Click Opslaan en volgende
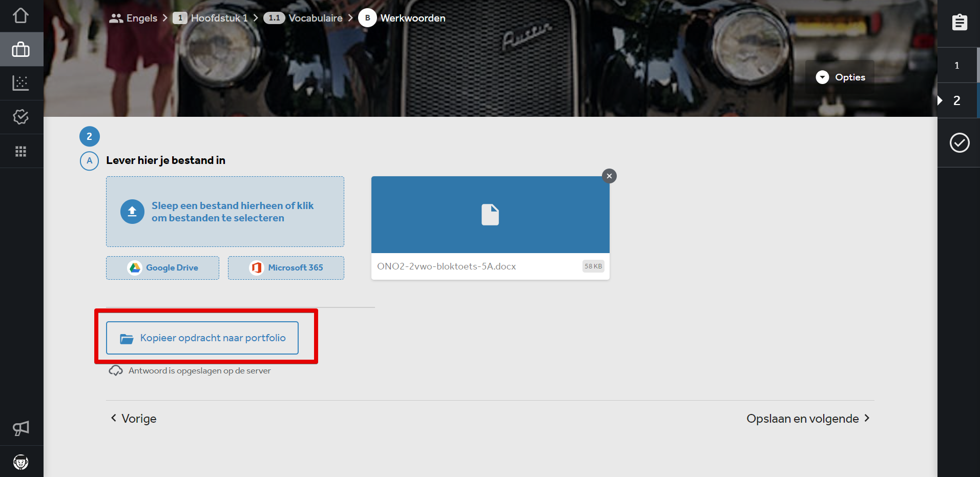Screen dimensions: 980x477 point(808,419)
